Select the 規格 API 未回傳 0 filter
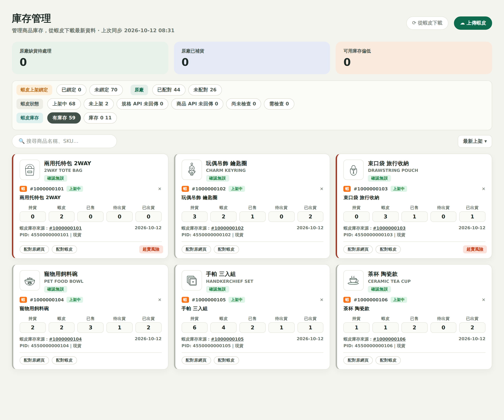The width and height of the screenshot is (504, 420). (142, 104)
